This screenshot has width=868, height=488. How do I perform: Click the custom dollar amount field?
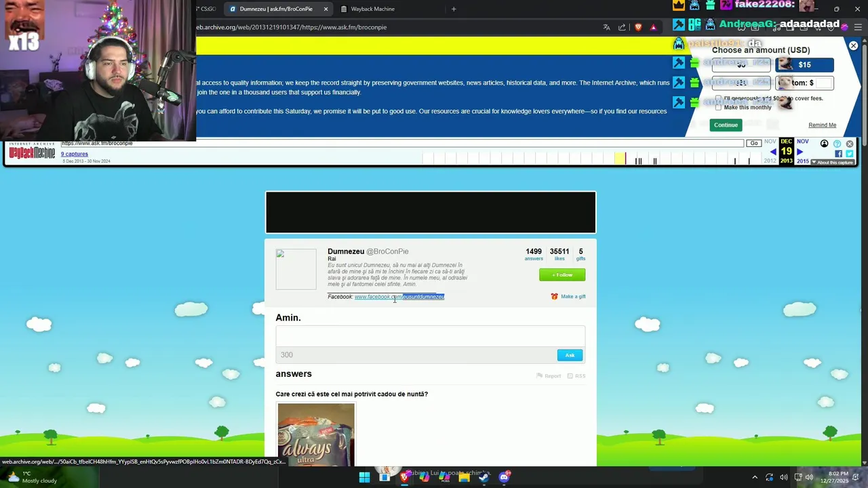[824, 83]
